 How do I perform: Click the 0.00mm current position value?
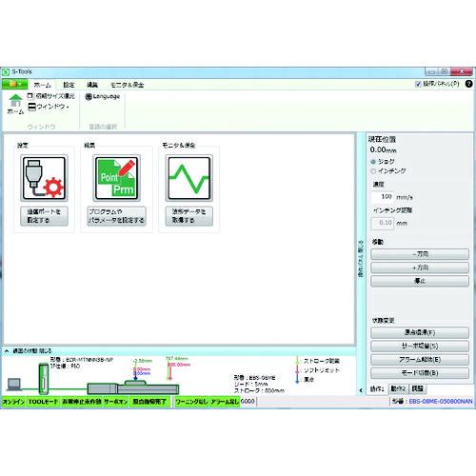[x=383, y=149]
